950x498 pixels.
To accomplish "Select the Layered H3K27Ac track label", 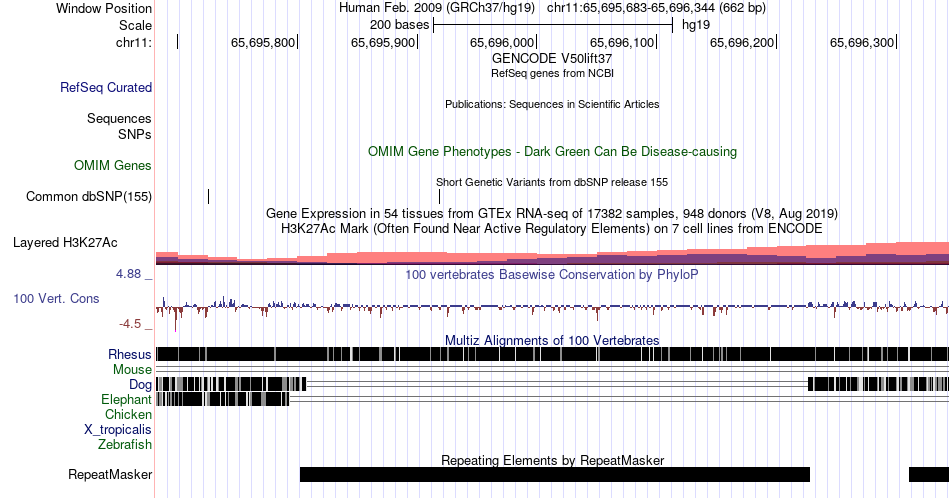I will [x=65, y=242].
